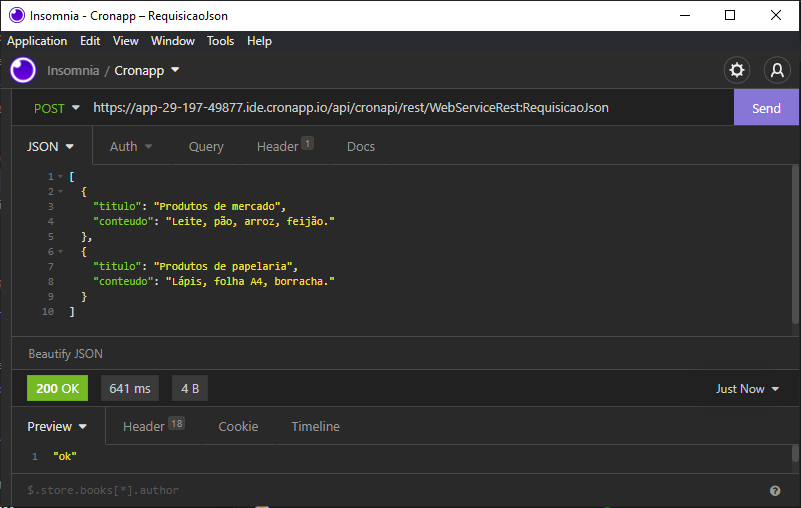Click the help question mark icon
The image size is (801, 508).
pos(775,491)
